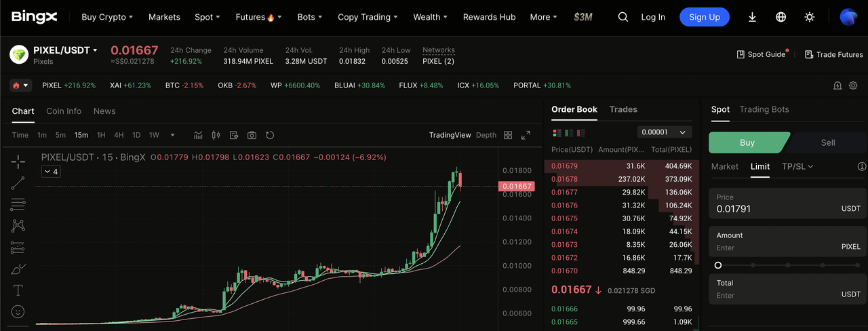This screenshot has height=331, width=868.
Task: Open the chart indicators icon
Action: pos(199,135)
